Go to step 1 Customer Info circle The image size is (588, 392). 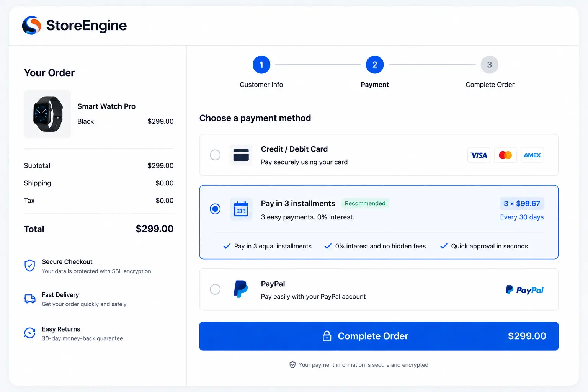(x=261, y=65)
